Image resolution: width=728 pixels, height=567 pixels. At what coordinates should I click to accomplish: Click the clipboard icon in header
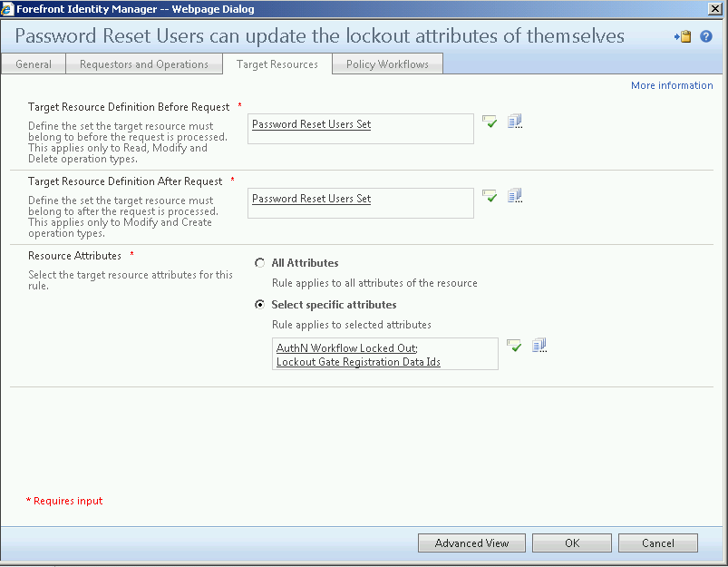point(683,36)
